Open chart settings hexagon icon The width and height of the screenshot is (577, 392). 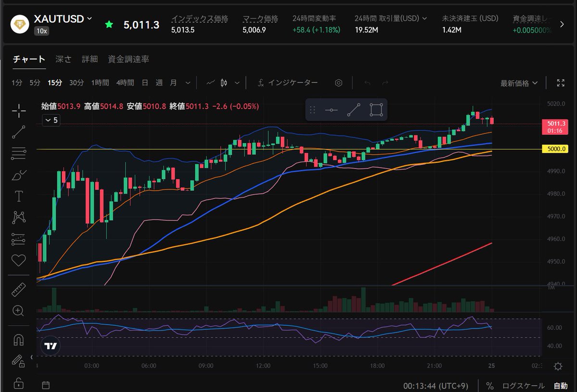click(339, 83)
